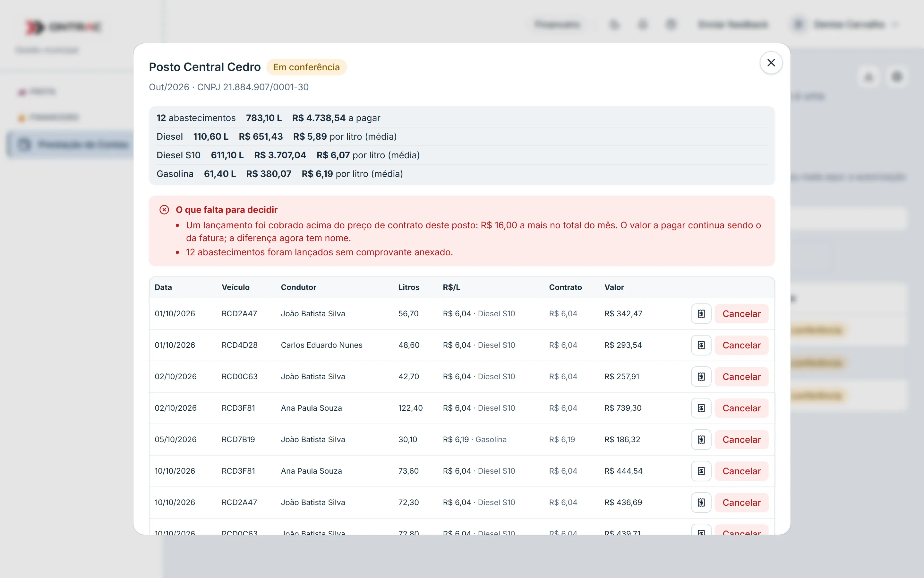Open receipt icon for R$ 739,30 row
This screenshot has width=924, height=578.
pos(701,408)
